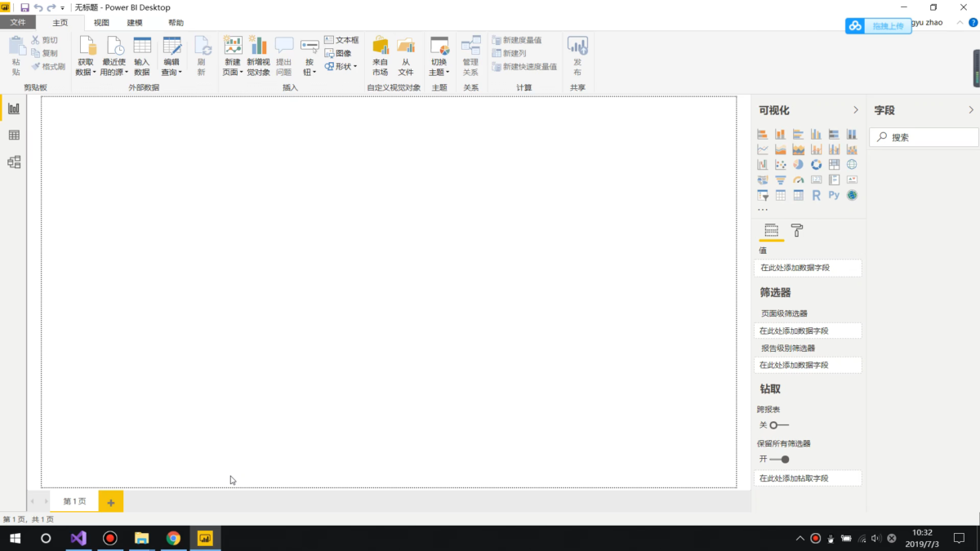
Task: Click the 来自市场 custom visuals button
Action: (381, 56)
